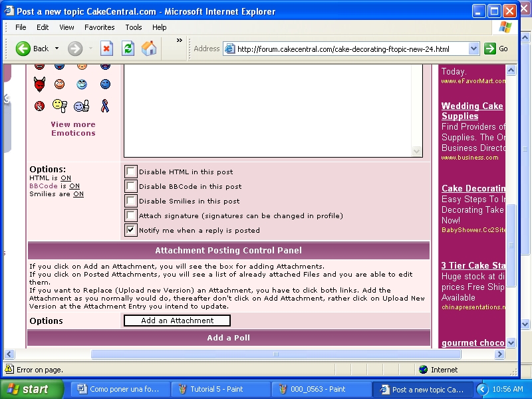Screen dimensions: 532x399
Task: Enable Disable HTML in this post
Action: pos(131,172)
